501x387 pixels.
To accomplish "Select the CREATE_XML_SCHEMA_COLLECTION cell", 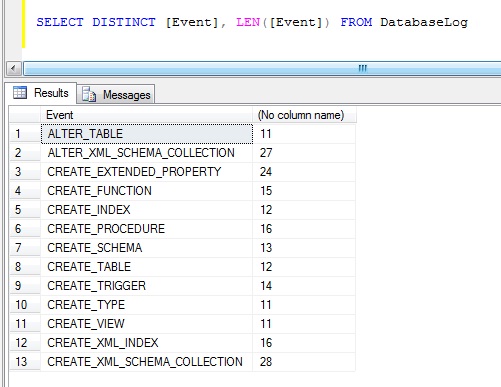I will pos(147,362).
